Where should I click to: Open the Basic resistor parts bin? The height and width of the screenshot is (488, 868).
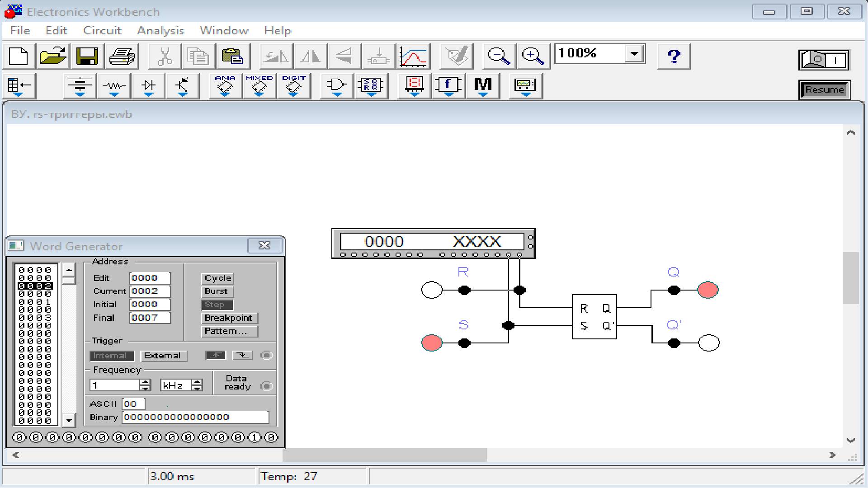tap(114, 86)
